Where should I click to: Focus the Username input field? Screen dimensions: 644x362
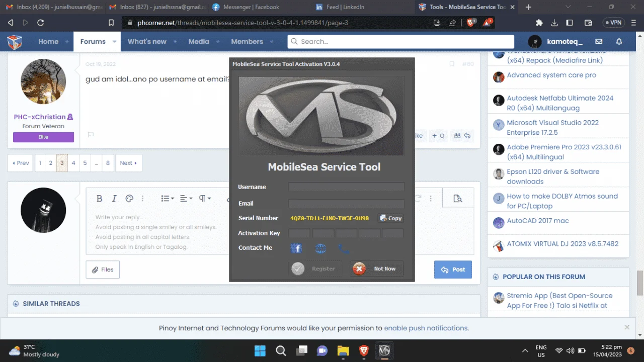coord(346,187)
